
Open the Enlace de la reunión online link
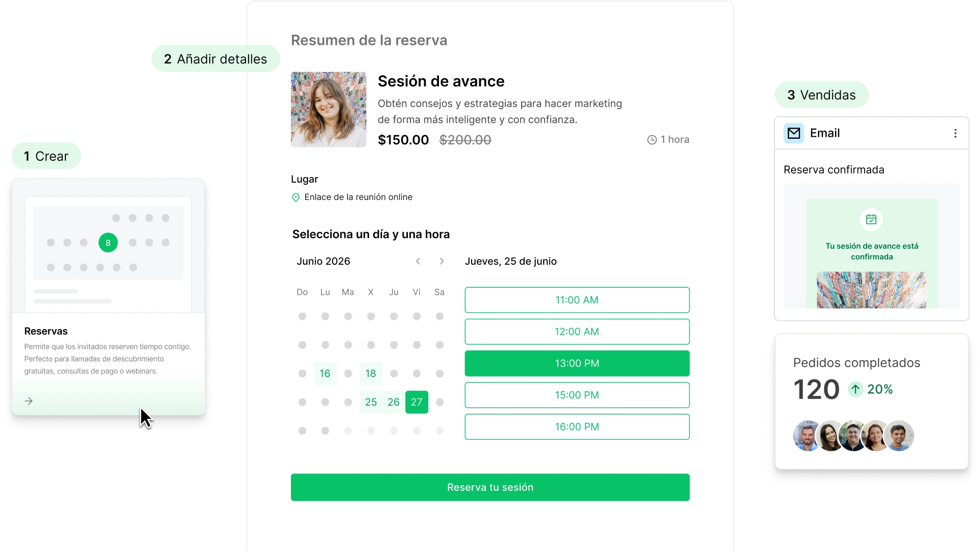pyautogui.click(x=358, y=197)
